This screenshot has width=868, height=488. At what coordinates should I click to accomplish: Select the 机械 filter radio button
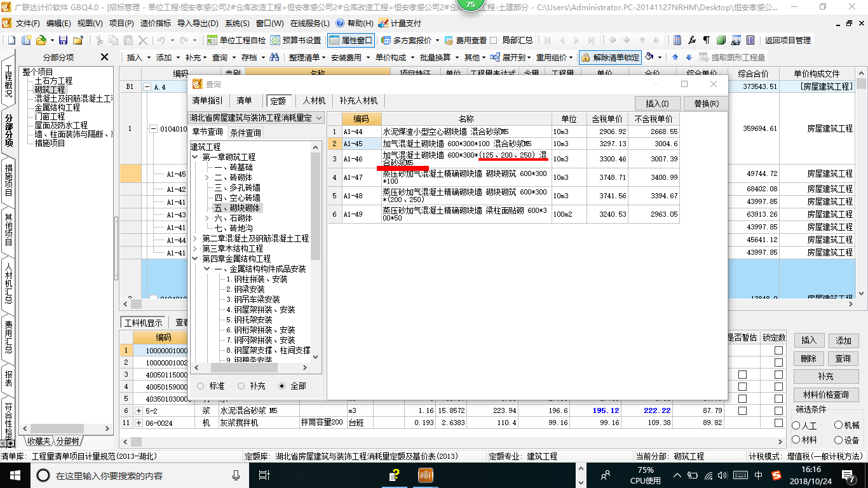[x=839, y=425]
